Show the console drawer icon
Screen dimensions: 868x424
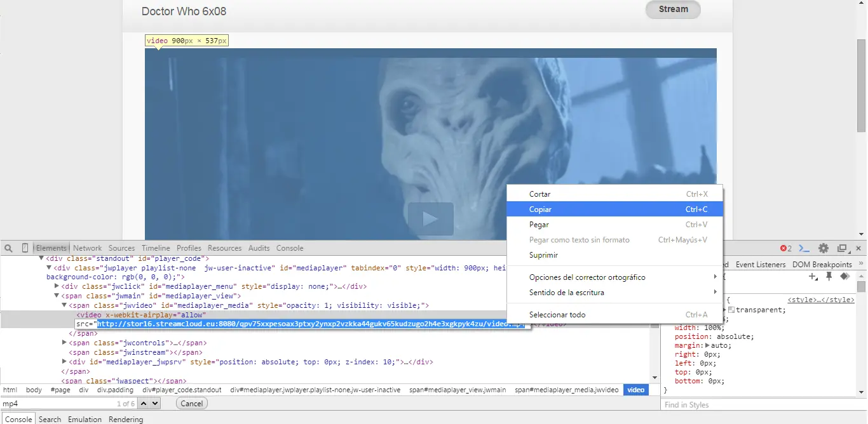804,248
